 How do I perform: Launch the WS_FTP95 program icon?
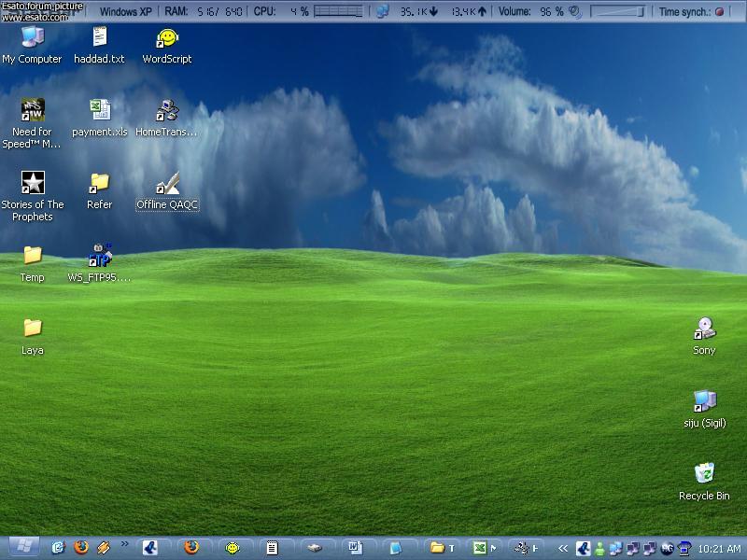tap(99, 256)
